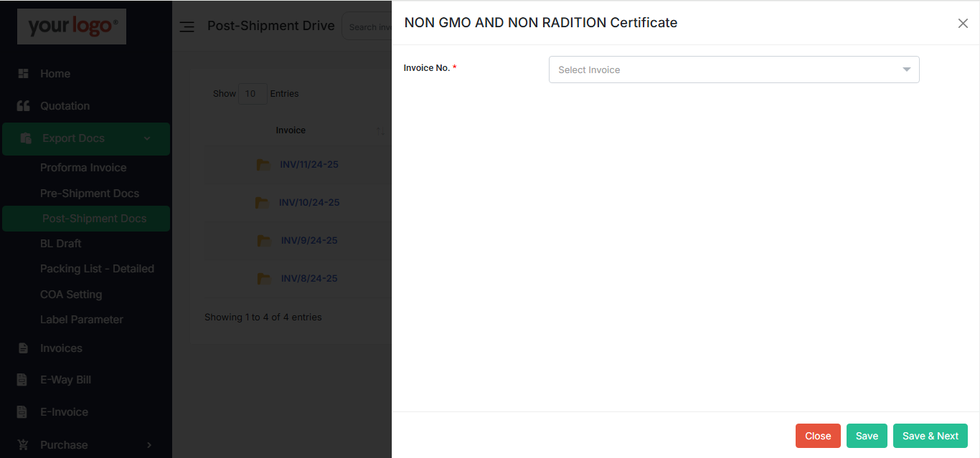
Task: Click the your logo image
Action: point(72,27)
